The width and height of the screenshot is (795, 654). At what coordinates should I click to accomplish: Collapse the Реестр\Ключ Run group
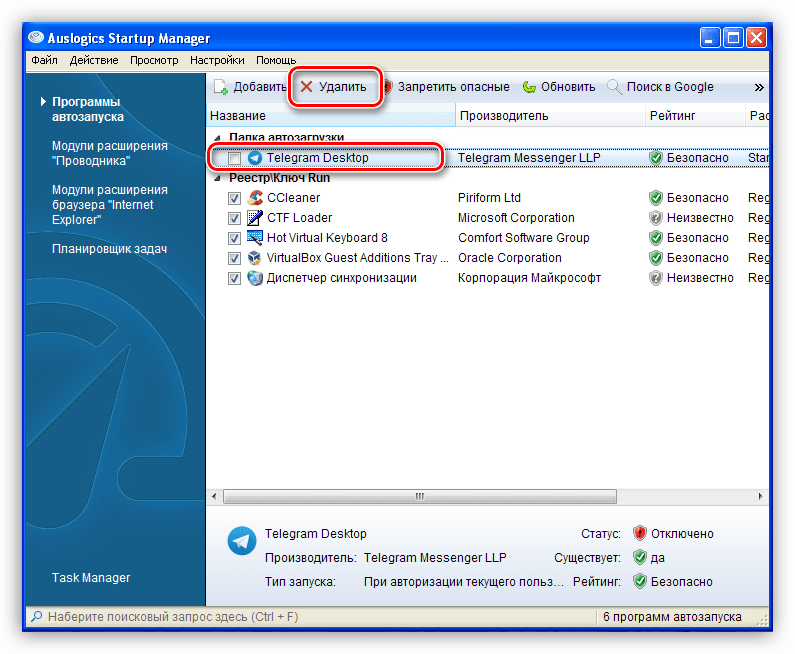(218, 178)
